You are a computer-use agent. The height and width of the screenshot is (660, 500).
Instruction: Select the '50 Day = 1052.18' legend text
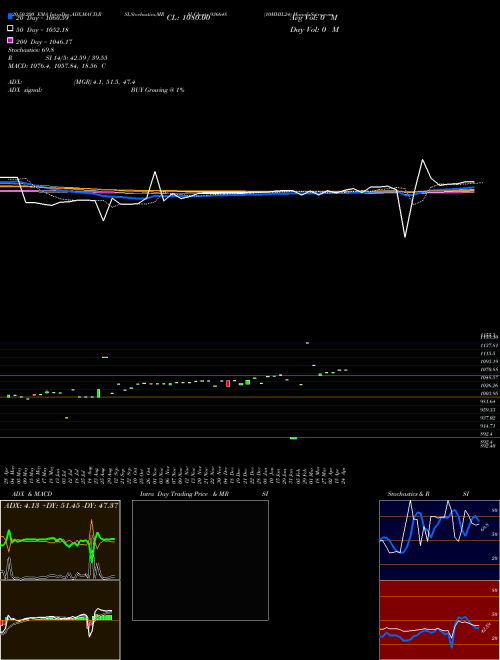[42, 30]
